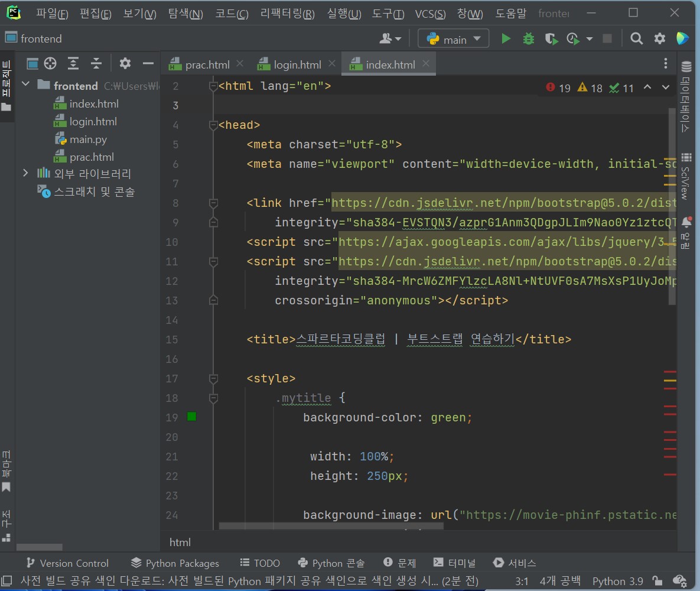
Task: Open Python Packages tool window
Action: [x=175, y=563]
